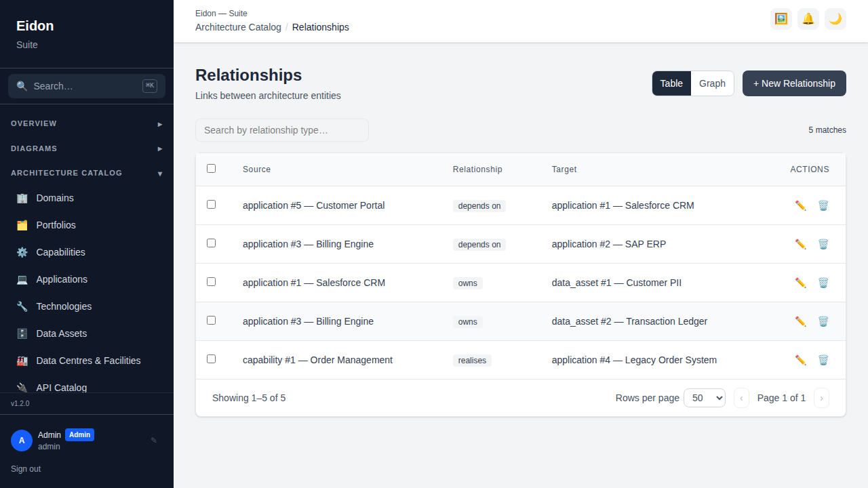868x488 pixels.
Task: Edit the Salesforce CRM owns Customer PII row
Action: (x=801, y=283)
